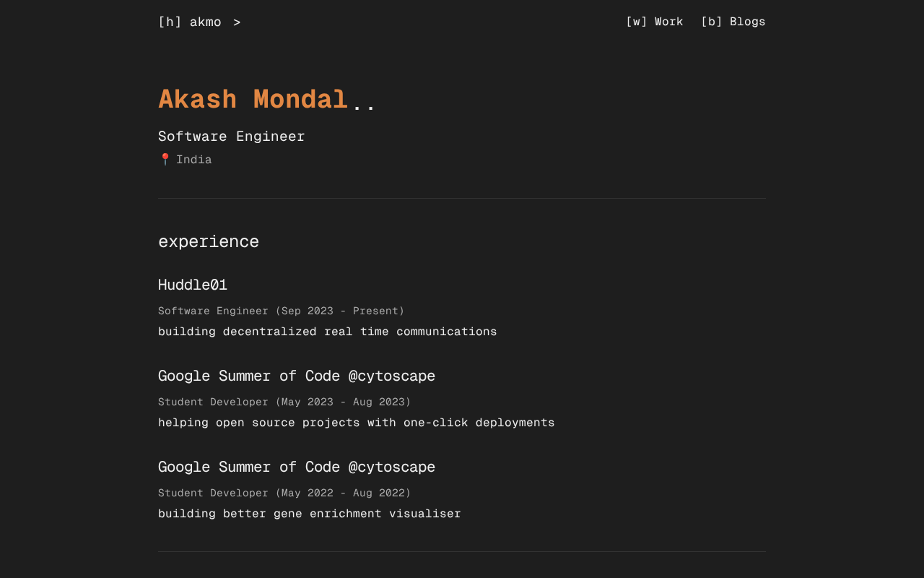Open the "[w] Work" navigation item
This screenshot has width=924, height=578.
(654, 22)
